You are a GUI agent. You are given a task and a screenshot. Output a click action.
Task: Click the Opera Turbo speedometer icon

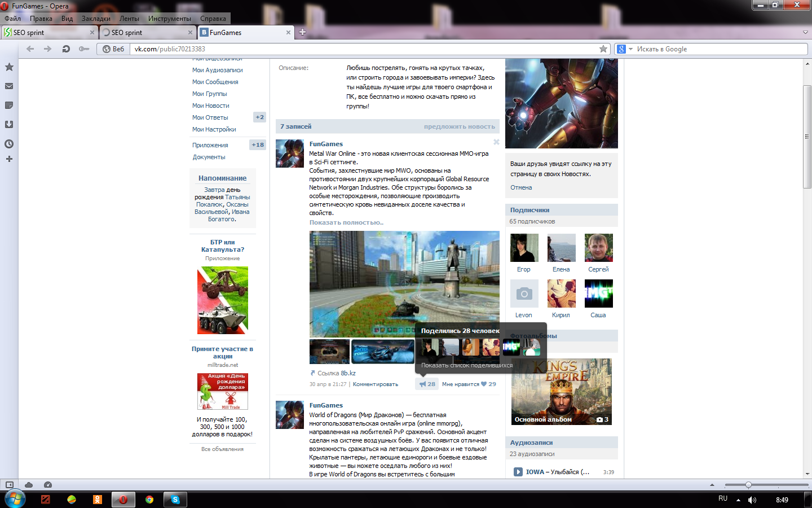48,485
